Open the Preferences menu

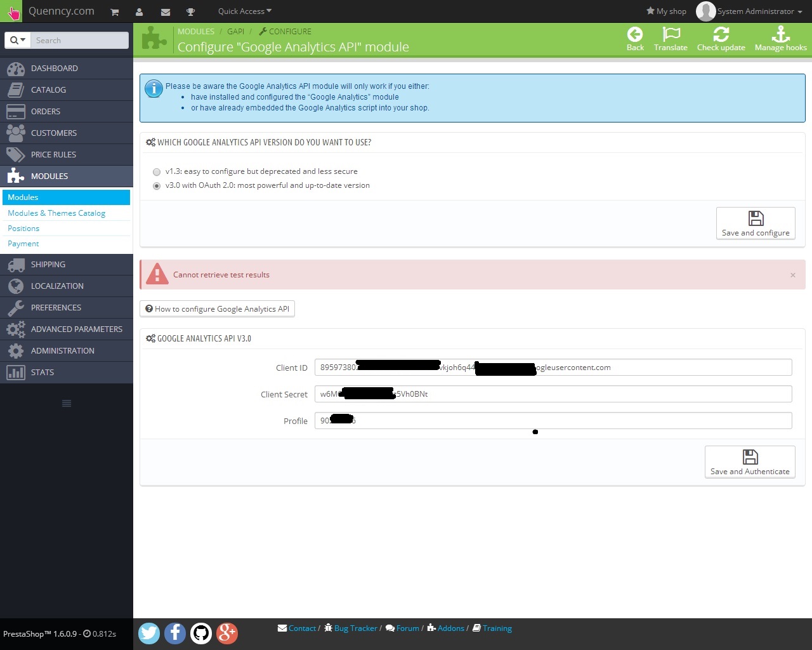67,307
